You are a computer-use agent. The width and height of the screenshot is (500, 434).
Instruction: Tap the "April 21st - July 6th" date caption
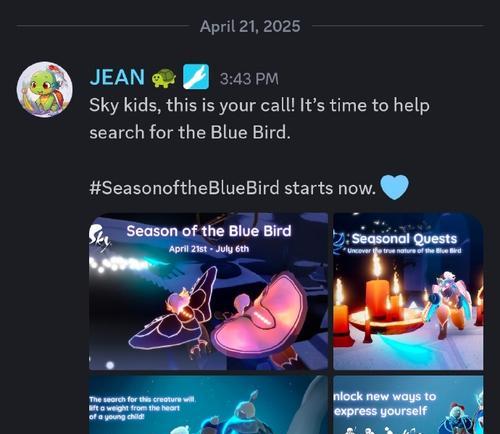pyautogui.click(x=209, y=249)
